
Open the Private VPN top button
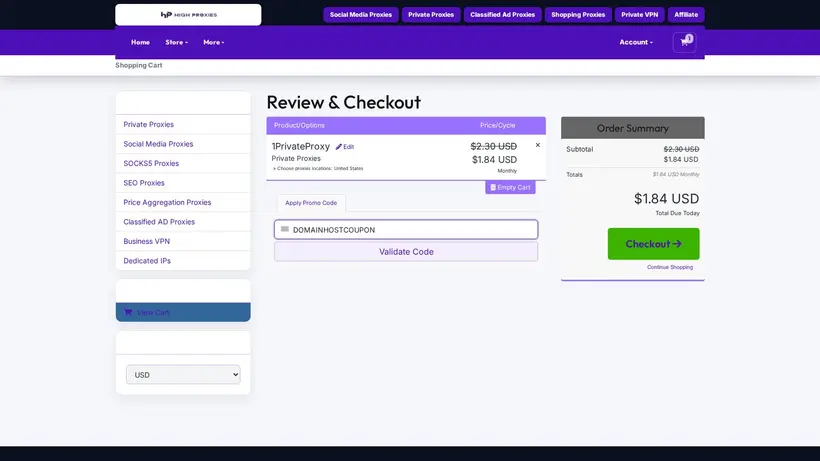coord(640,15)
